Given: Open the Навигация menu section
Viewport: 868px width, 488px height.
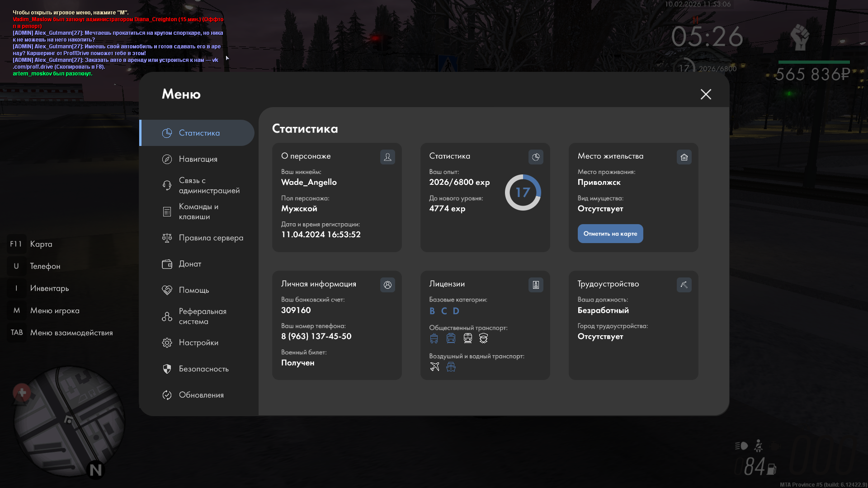Looking at the screenshot, I should click(x=198, y=159).
